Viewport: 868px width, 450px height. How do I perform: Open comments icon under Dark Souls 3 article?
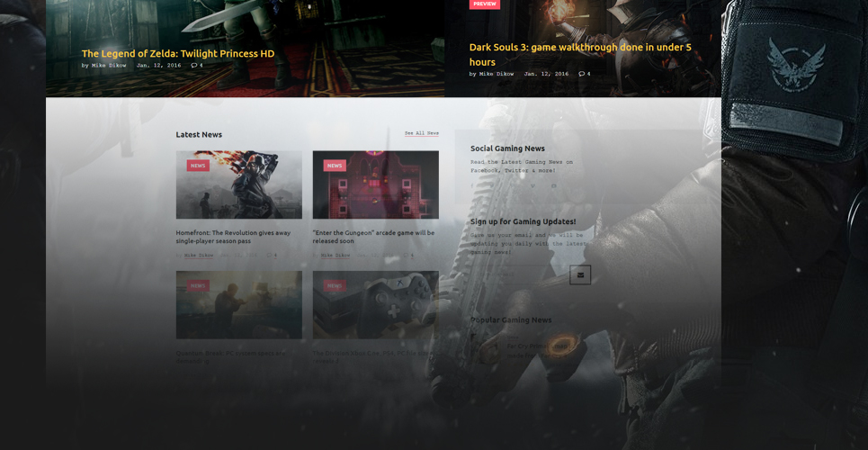pos(582,75)
